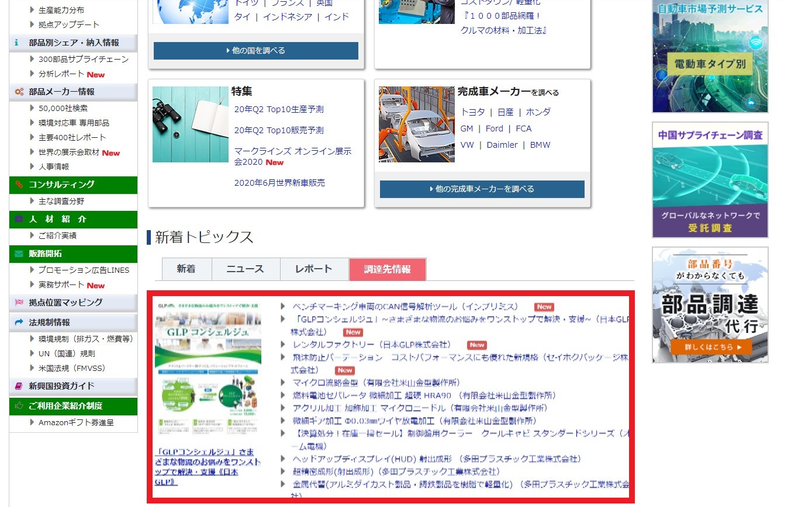Click the car assembly line image

(416, 124)
